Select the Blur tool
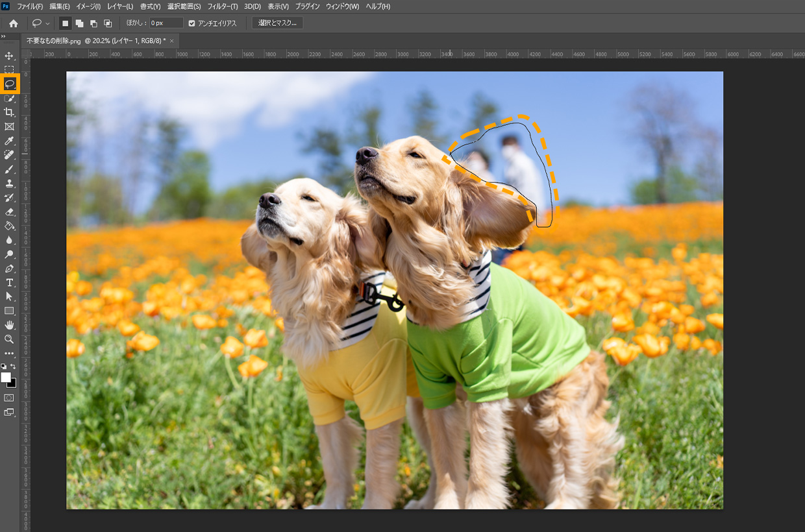This screenshot has height=532, width=805. tap(9, 240)
